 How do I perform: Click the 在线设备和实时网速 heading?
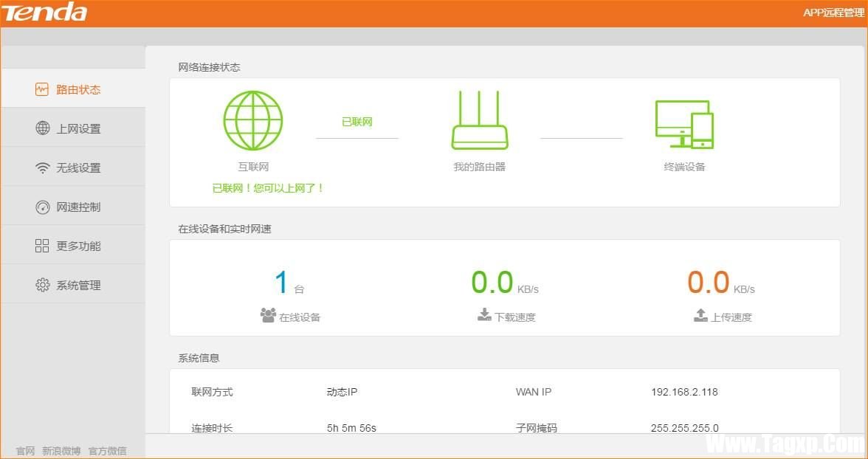pos(224,229)
